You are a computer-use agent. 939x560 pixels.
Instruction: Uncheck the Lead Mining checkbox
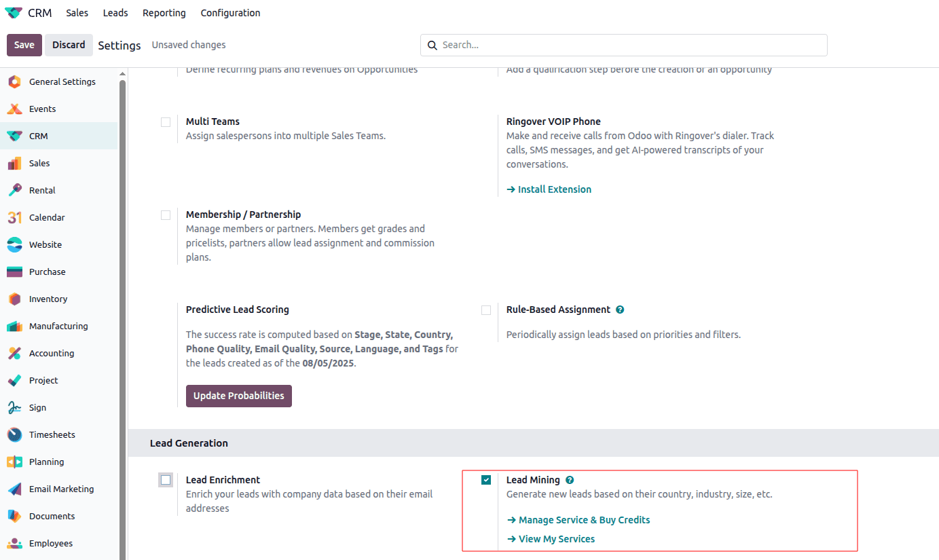486,481
